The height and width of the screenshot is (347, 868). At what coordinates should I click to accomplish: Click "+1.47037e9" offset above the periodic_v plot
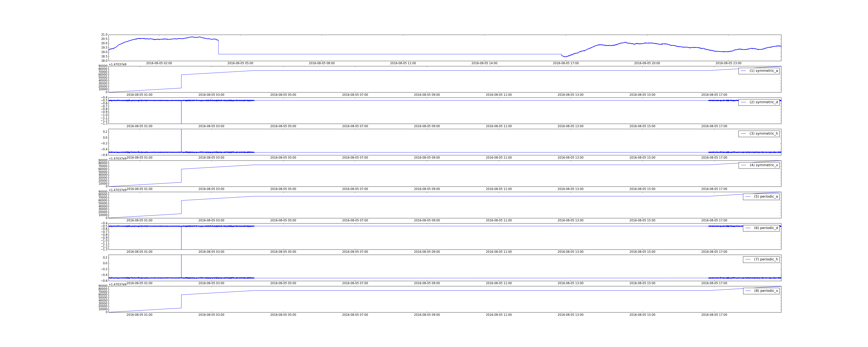pyautogui.click(x=118, y=284)
